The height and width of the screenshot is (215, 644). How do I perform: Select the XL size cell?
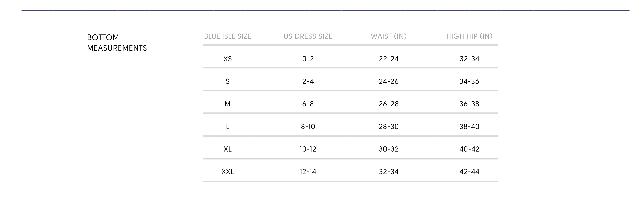click(x=228, y=149)
